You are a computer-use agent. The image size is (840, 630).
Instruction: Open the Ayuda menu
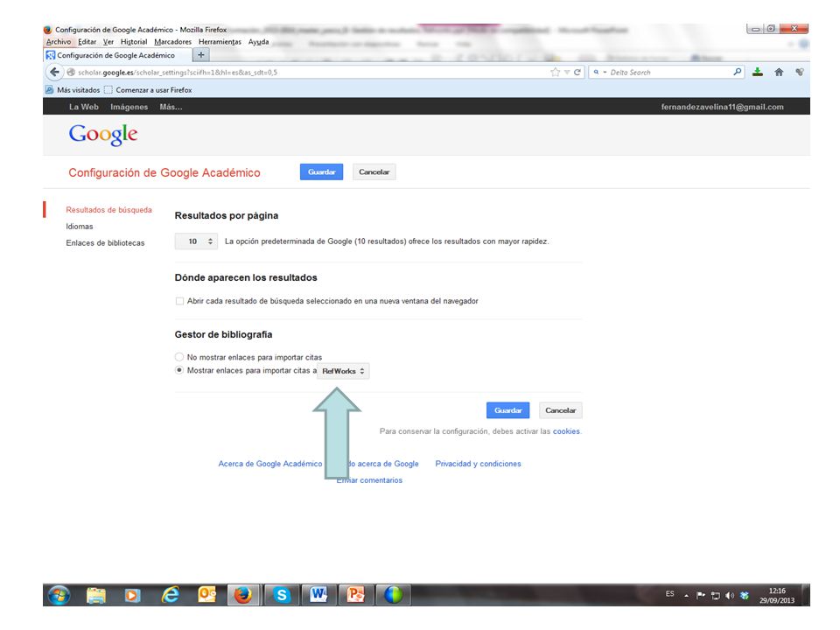258,42
